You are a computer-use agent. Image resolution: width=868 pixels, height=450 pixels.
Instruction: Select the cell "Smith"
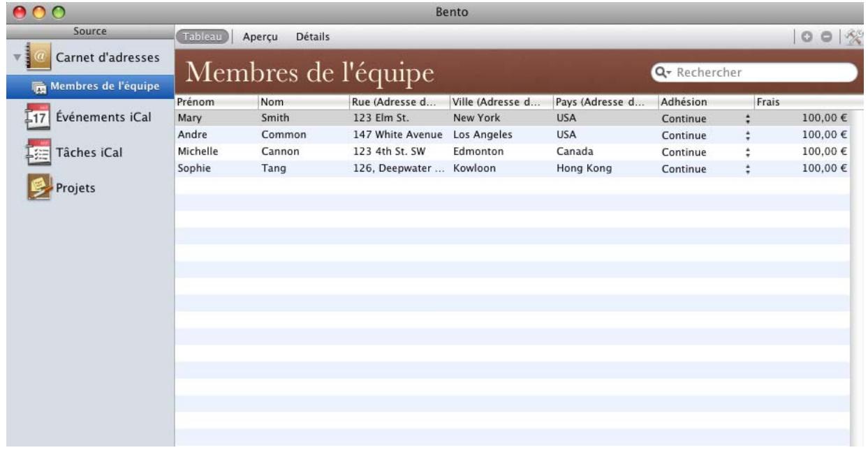point(303,119)
